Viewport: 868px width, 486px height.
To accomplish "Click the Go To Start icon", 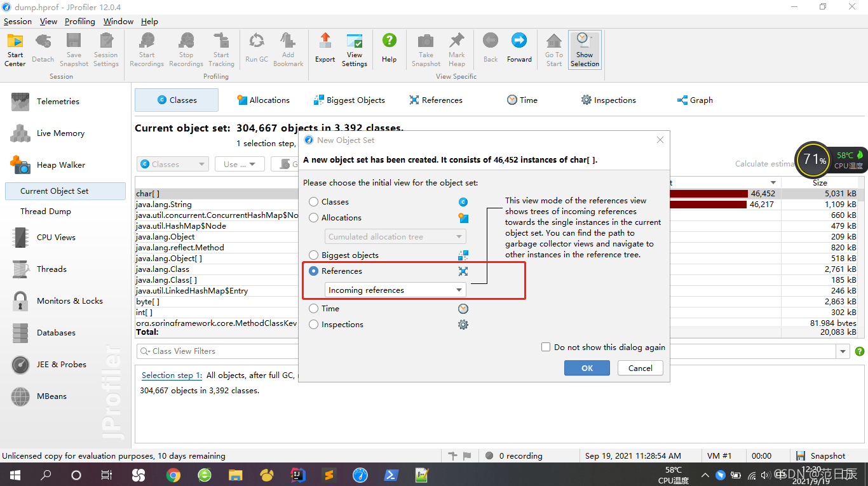I will coord(554,50).
